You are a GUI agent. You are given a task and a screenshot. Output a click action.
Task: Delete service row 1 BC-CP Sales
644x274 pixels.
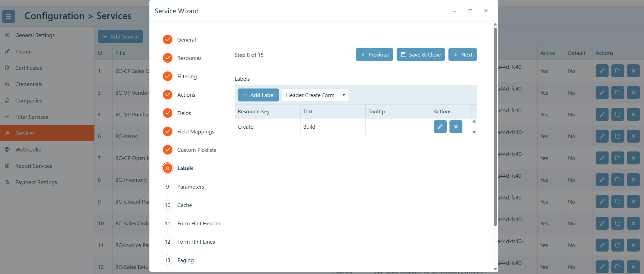click(x=633, y=71)
